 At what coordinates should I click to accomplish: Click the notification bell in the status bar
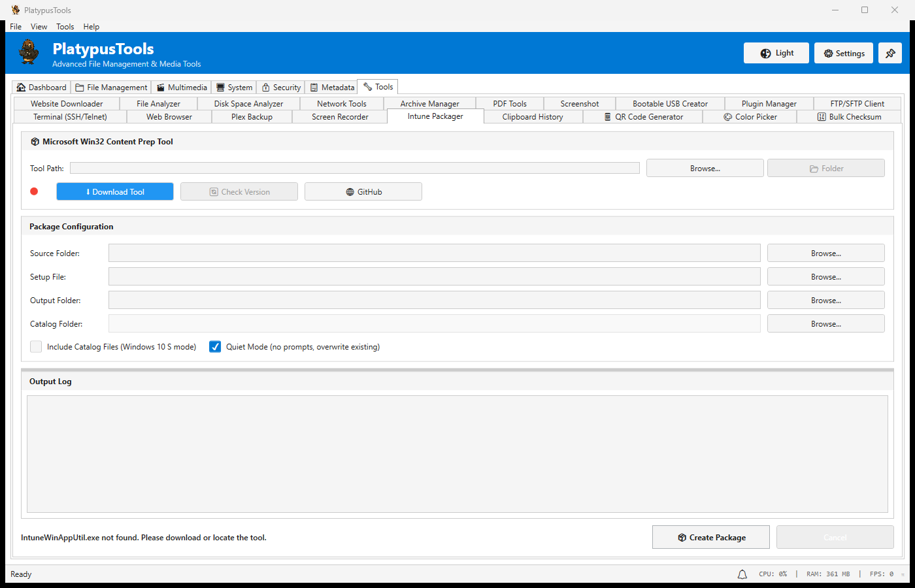[742, 574]
